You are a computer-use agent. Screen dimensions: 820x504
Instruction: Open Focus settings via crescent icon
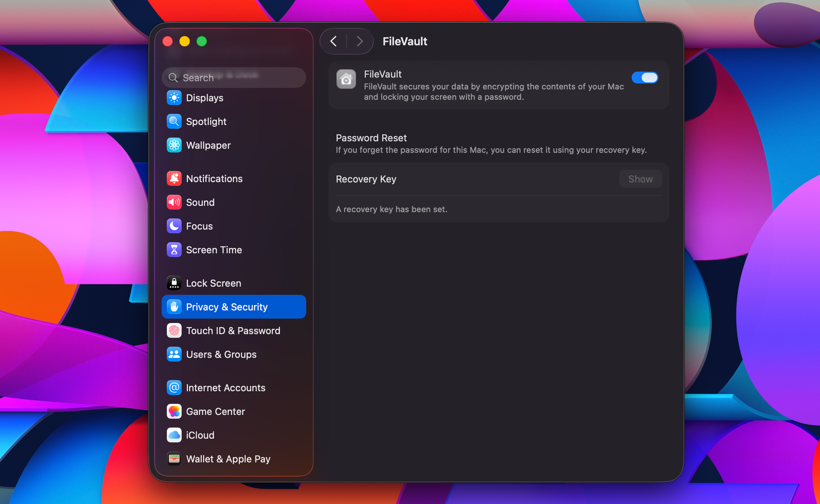174,226
